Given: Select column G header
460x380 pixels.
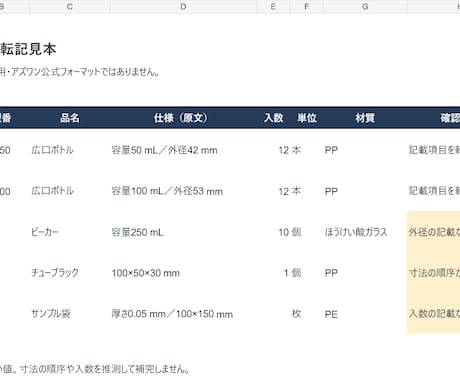Looking at the screenshot, I should click(365, 6).
